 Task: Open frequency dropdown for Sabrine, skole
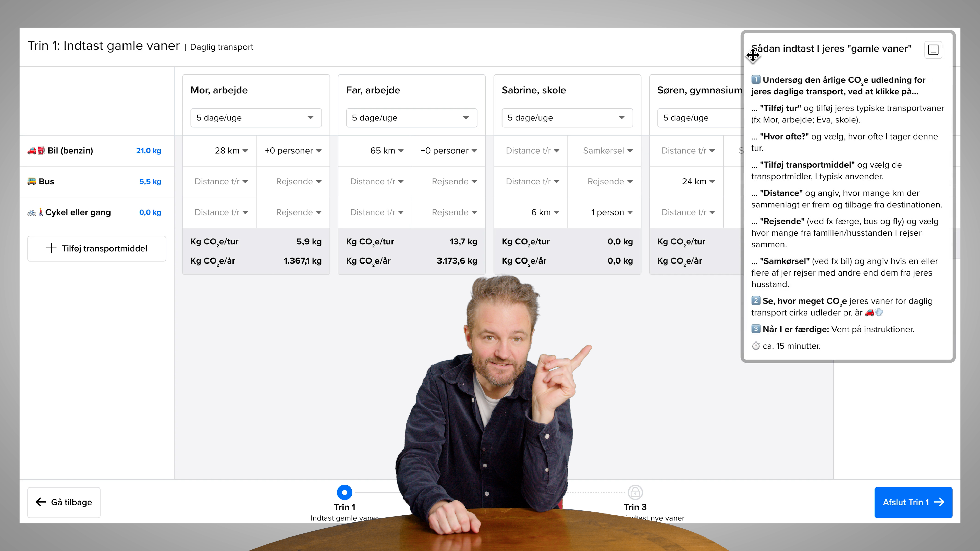[567, 118]
